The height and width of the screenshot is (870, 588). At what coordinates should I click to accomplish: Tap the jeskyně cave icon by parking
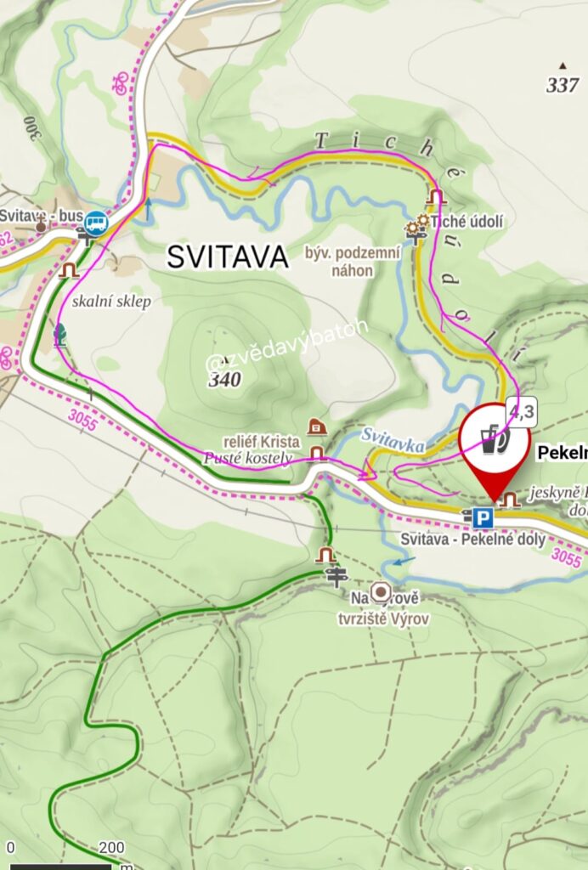[x=509, y=500]
